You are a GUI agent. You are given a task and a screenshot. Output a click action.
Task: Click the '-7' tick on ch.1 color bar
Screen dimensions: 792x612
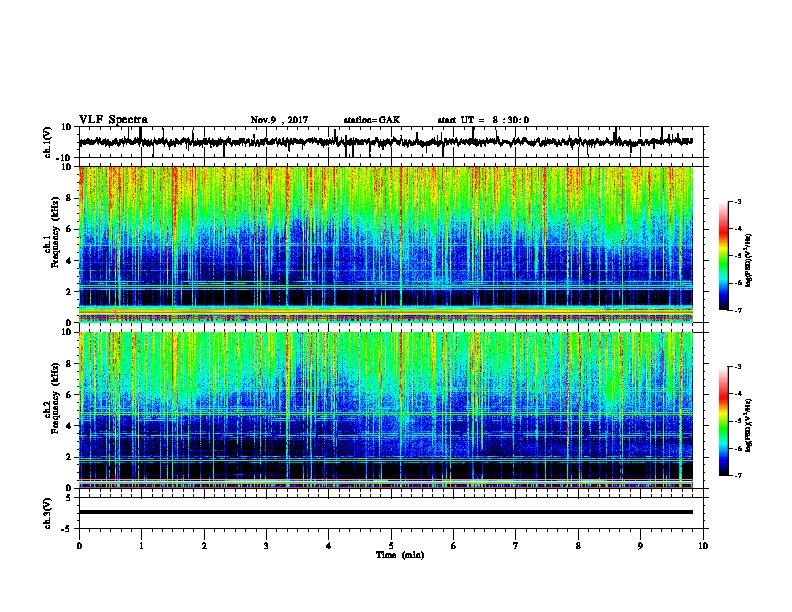737,310
